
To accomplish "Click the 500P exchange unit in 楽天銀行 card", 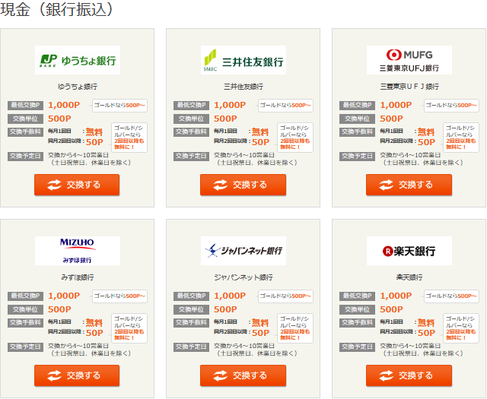I will (x=391, y=309).
